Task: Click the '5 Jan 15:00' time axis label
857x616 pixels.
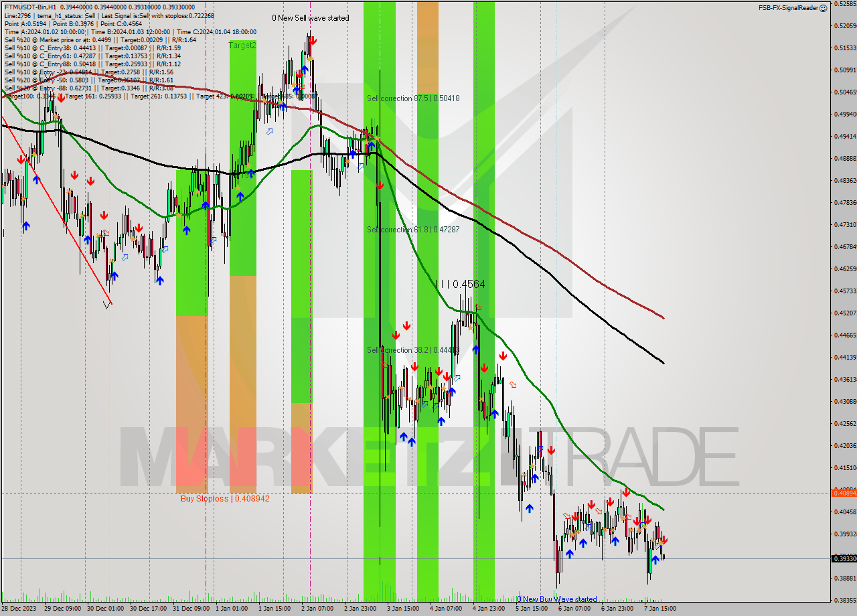Action: 532,609
